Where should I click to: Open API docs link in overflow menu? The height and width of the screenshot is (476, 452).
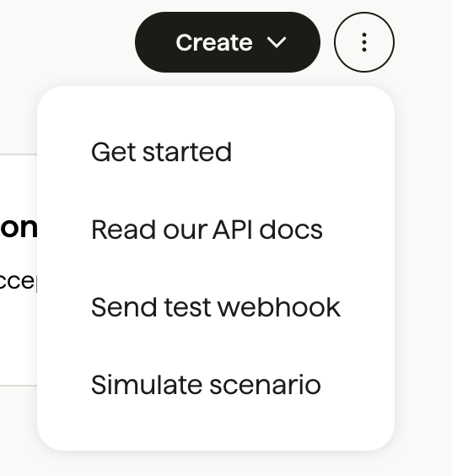tap(216, 230)
